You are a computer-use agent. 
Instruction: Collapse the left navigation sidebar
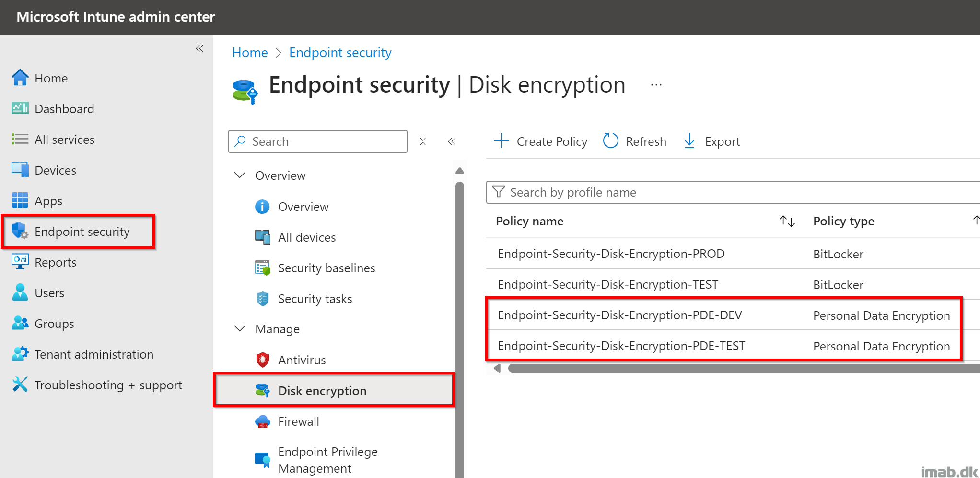(x=199, y=48)
